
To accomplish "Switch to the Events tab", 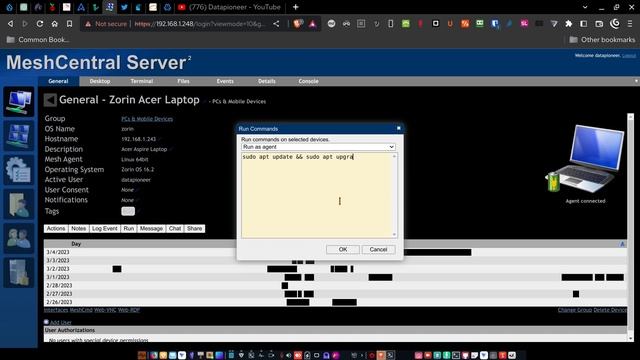I will pyautogui.click(x=225, y=81).
